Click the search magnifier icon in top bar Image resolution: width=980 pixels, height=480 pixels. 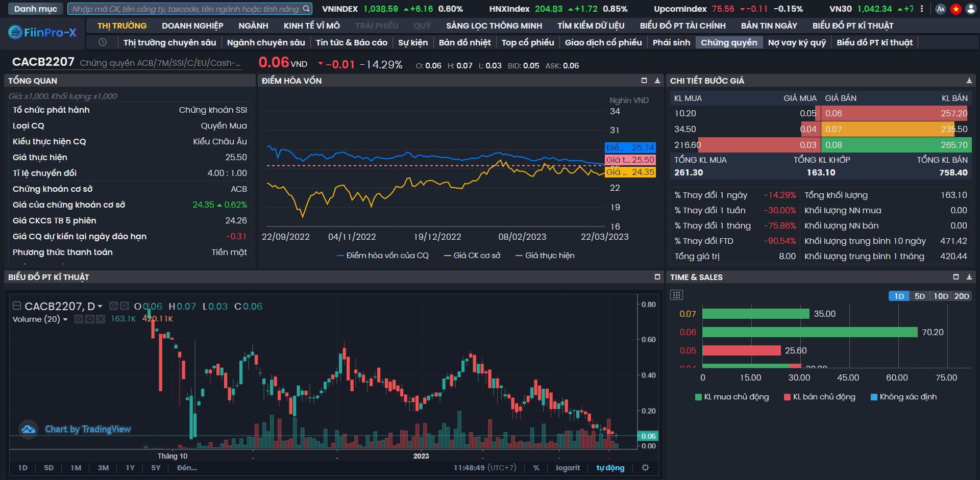click(306, 9)
